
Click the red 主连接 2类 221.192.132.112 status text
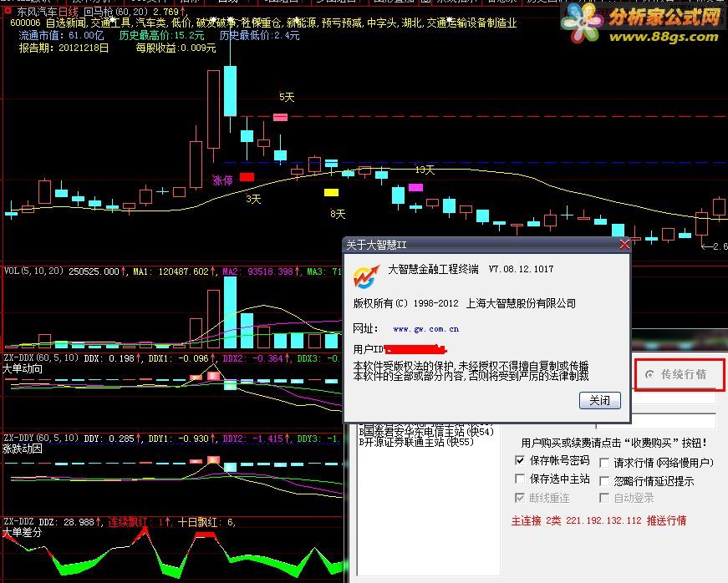[x=598, y=520]
